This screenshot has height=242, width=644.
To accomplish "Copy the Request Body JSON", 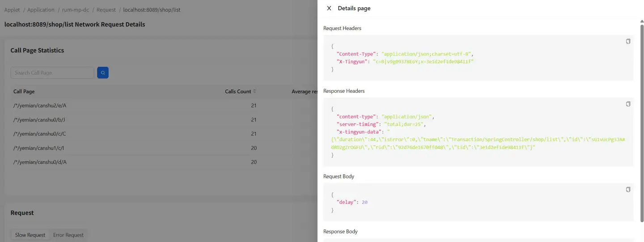I will tap(628, 190).
